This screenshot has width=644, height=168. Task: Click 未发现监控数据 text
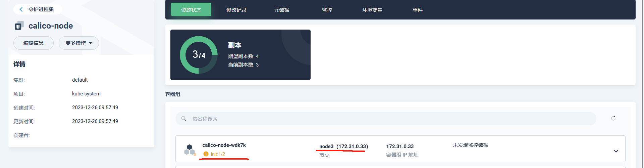point(471,145)
